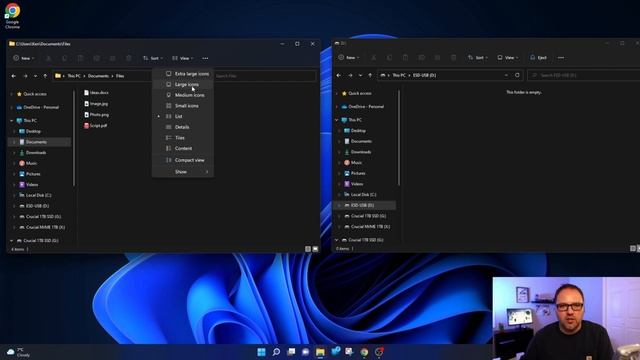This screenshot has height=360, width=640.
Task: Select Image.jpg in the Files window
Action: tap(96, 104)
